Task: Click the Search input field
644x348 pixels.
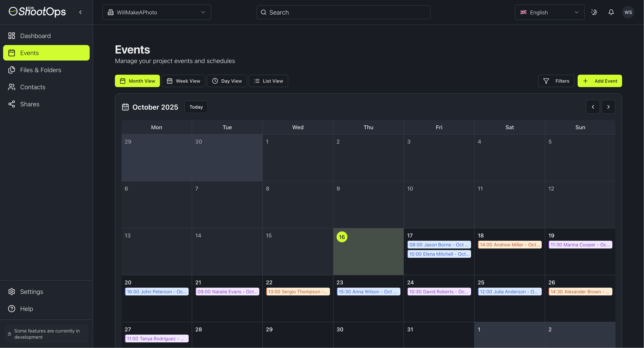Action: [343, 12]
